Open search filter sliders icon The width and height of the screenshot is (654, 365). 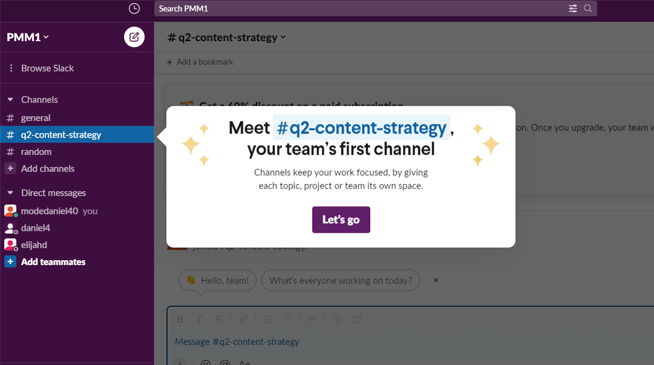point(573,8)
